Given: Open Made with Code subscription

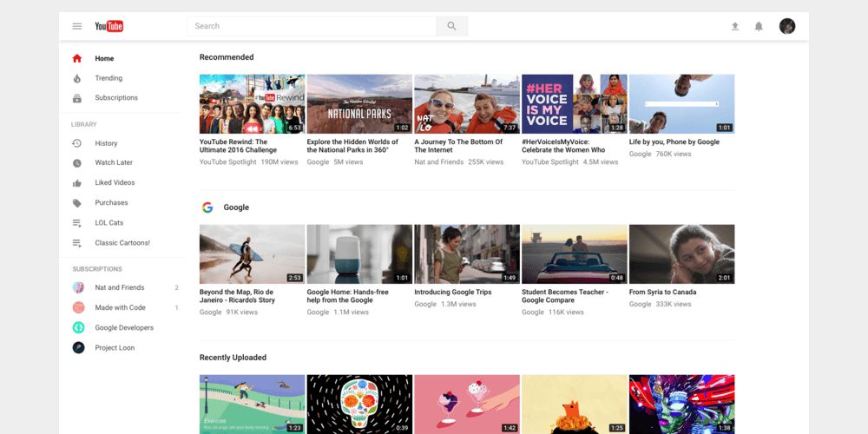Looking at the screenshot, I should point(120,307).
